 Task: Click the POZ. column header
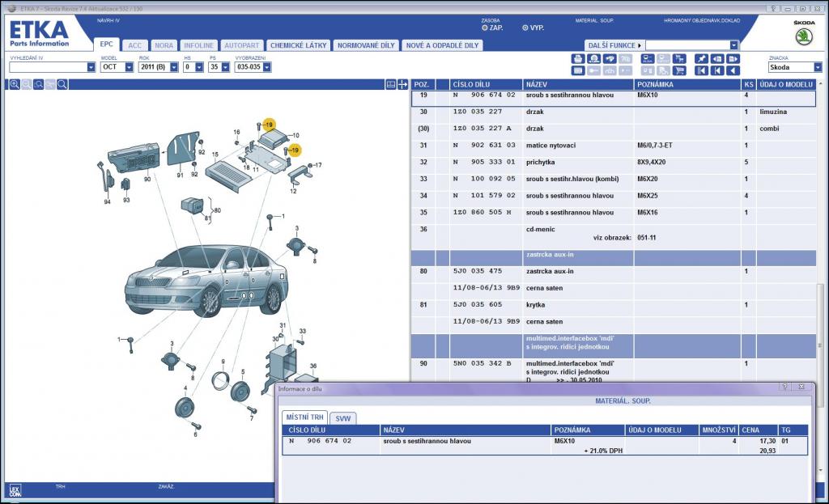423,84
